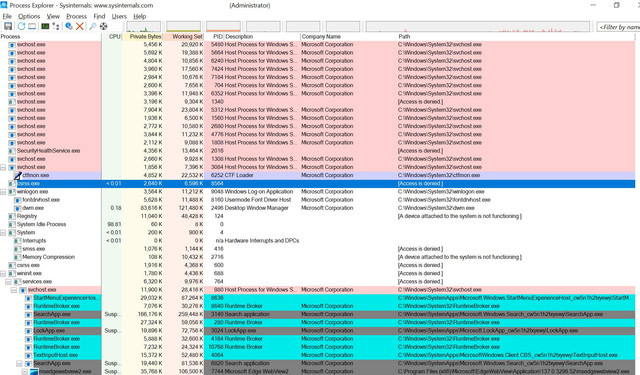Select the System Idle Process row

tap(318, 224)
